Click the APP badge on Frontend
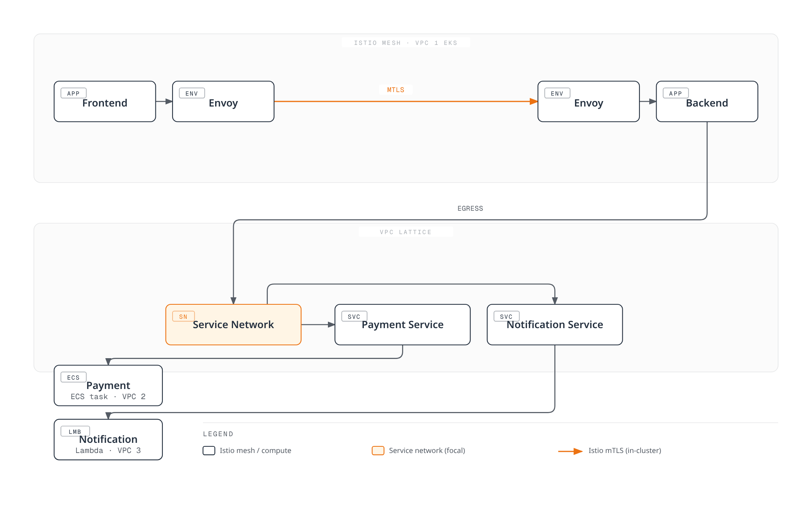Viewport: 812px width, 508px height. 73,93
